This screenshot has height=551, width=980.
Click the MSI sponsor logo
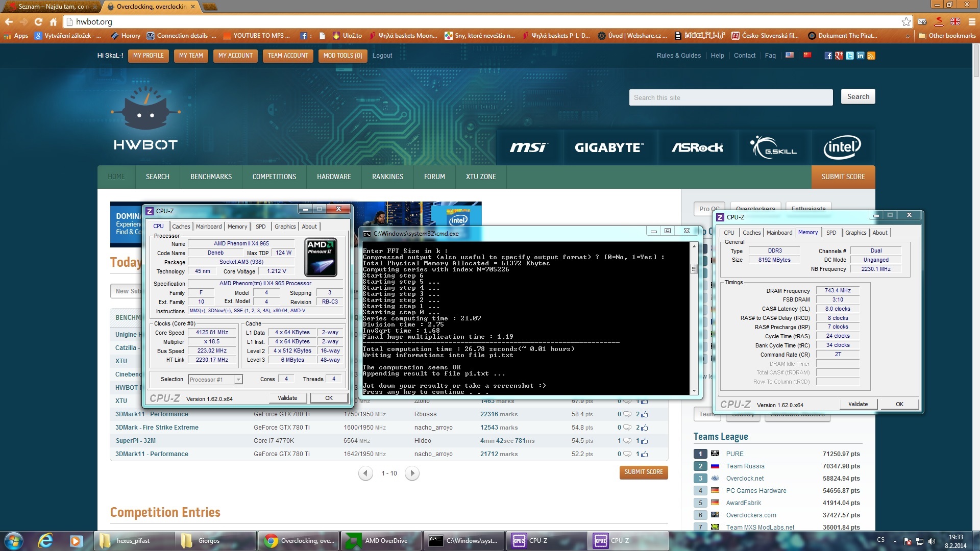pyautogui.click(x=529, y=147)
